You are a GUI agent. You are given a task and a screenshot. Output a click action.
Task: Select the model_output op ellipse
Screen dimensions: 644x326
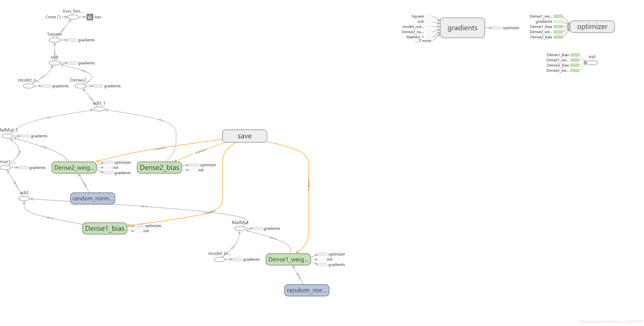(29, 86)
